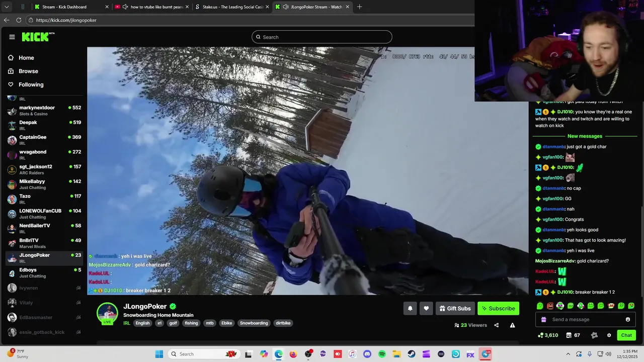
Task: Open LONEWOLFanCUB avatar in sidebar
Action: click(12, 214)
